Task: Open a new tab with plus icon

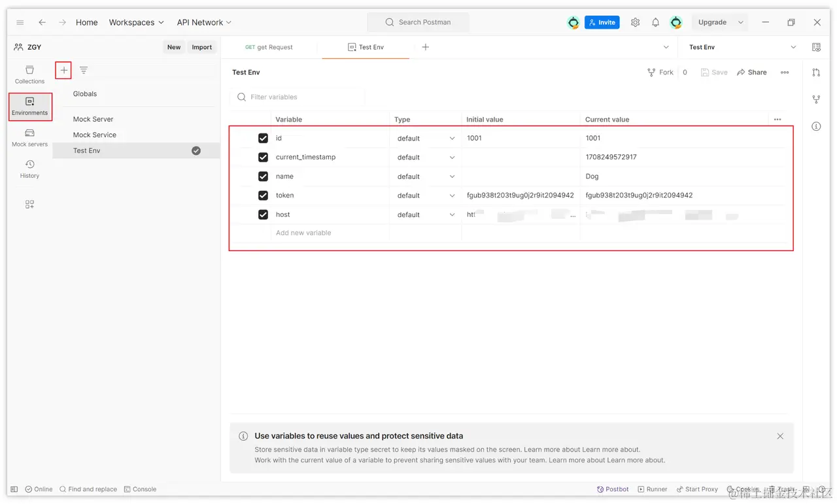Action: 426,47
